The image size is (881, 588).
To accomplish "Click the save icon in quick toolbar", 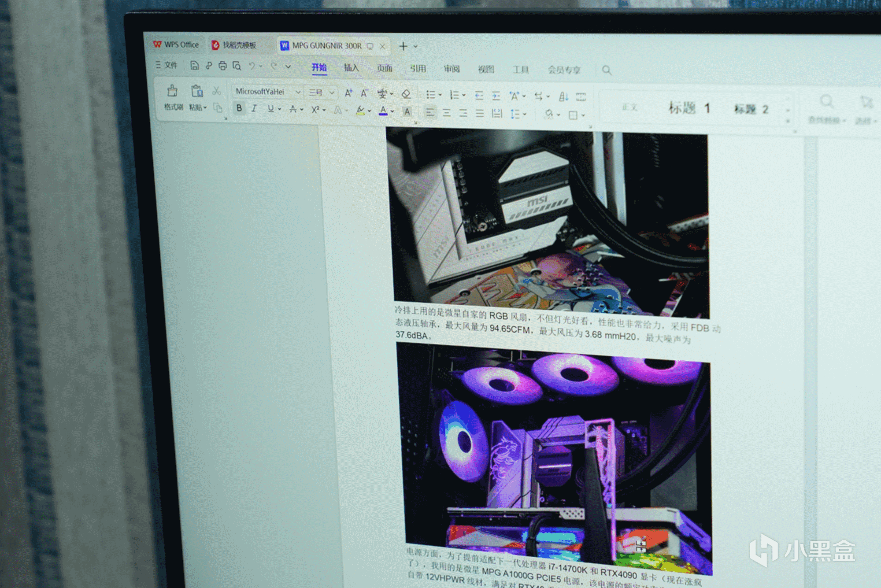I will (194, 66).
